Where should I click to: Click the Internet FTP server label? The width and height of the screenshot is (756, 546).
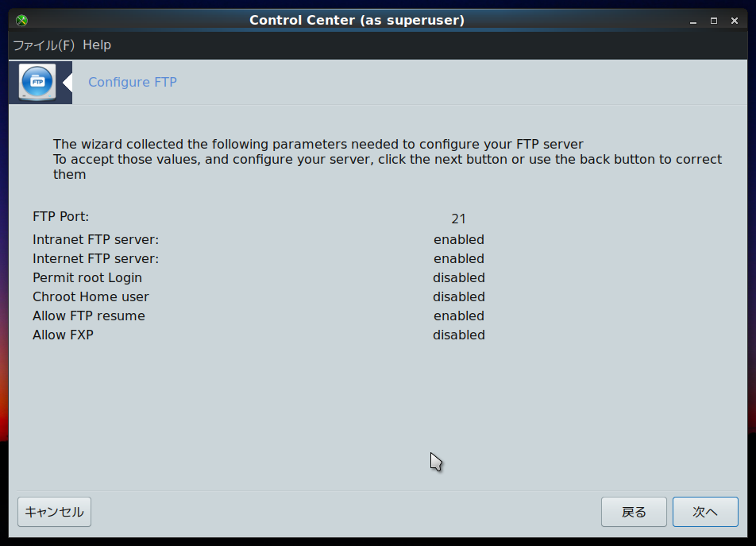click(95, 258)
